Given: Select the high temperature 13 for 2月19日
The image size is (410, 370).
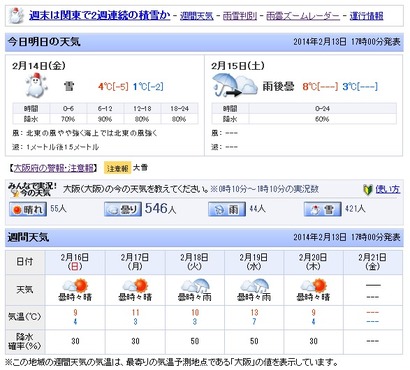Looking at the screenshot, I should coord(254,313).
